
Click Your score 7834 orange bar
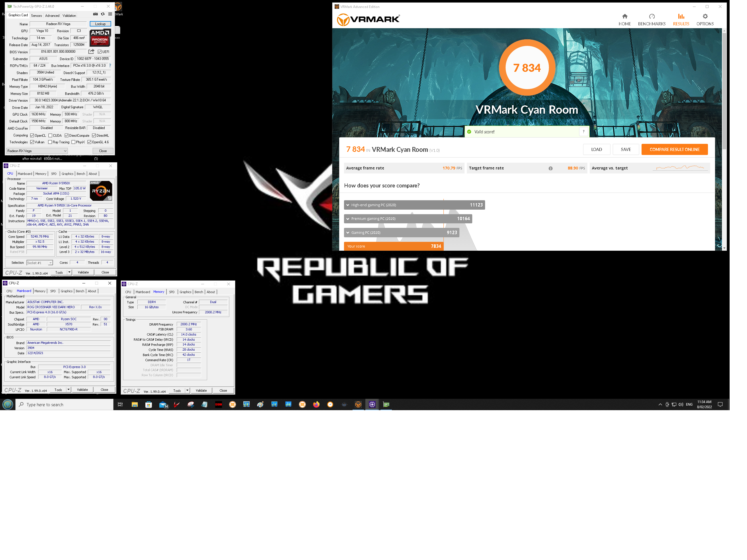point(394,246)
